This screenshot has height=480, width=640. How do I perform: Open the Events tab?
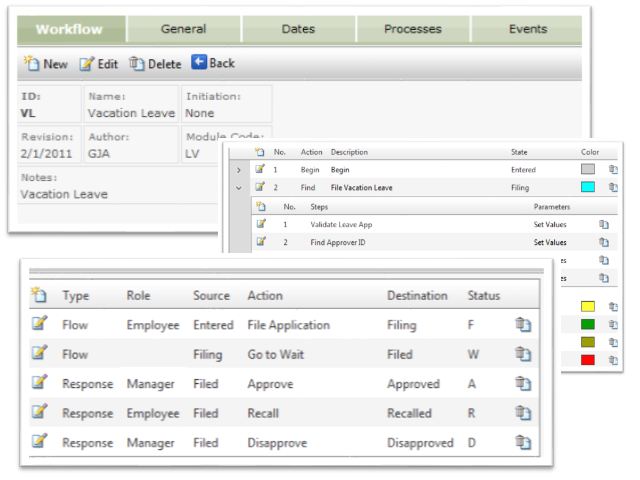(527, 29)
